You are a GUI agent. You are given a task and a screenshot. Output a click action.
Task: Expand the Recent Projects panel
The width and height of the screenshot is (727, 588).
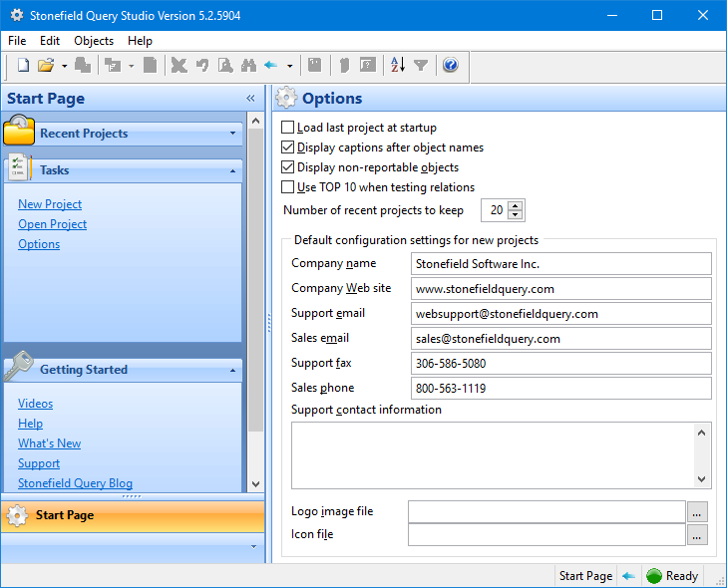[232, 133]
